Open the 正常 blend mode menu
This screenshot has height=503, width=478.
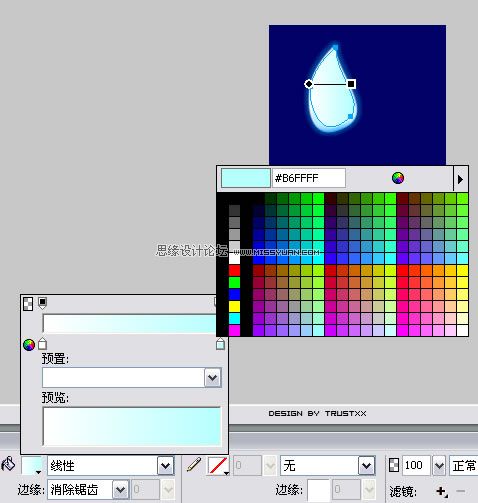click(464, 465)
